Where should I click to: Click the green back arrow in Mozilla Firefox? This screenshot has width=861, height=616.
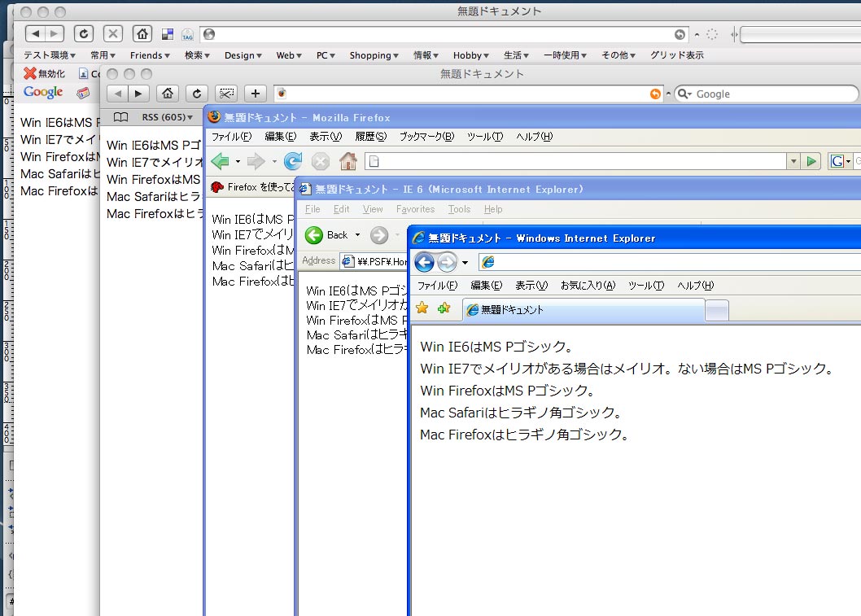[221, 161]
